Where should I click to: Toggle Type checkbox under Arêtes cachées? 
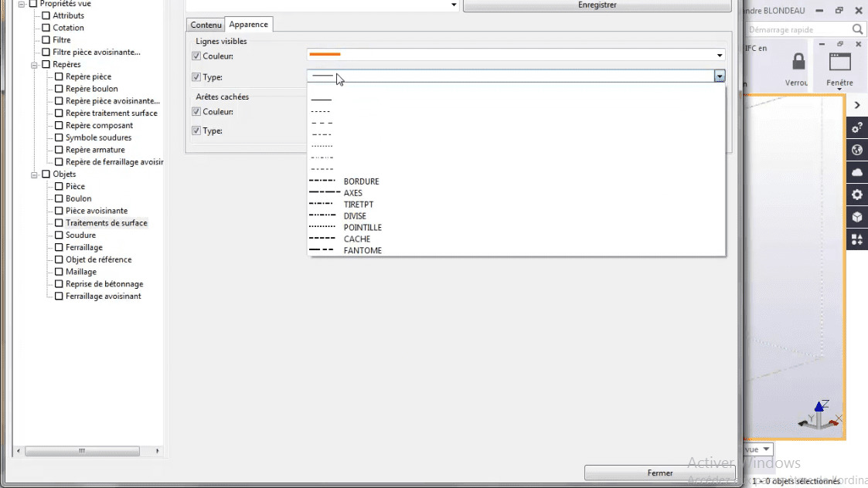pyautogui.click(x=196, y=130)
